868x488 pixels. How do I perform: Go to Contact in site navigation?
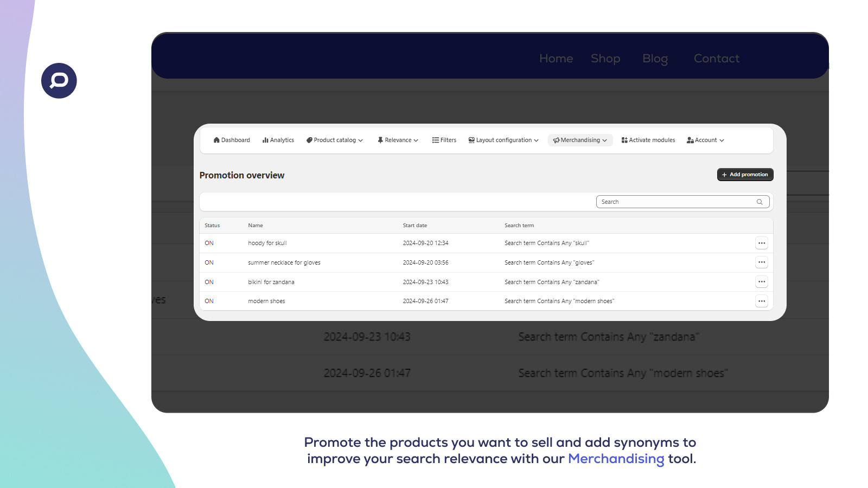(717, 59)
